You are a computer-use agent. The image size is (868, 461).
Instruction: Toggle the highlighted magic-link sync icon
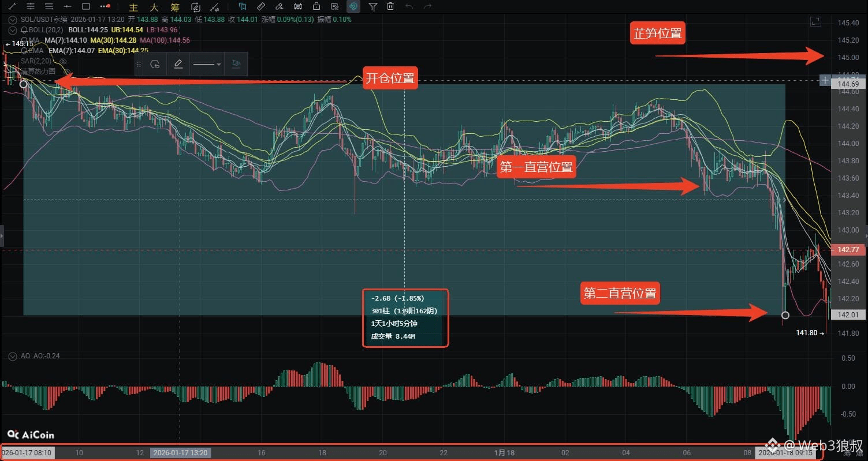point(353,6)
